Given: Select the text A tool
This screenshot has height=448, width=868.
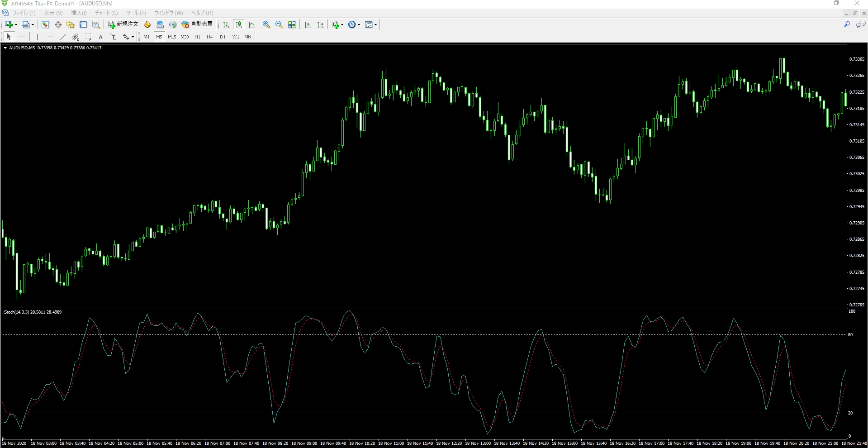Looking at the screenshot, I should [100, 37].
